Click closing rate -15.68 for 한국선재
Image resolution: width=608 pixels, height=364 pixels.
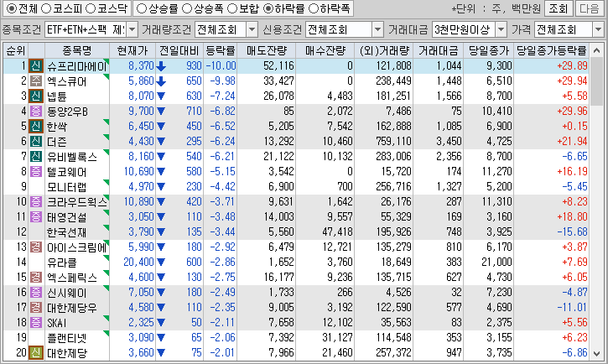tap(572, 231)
